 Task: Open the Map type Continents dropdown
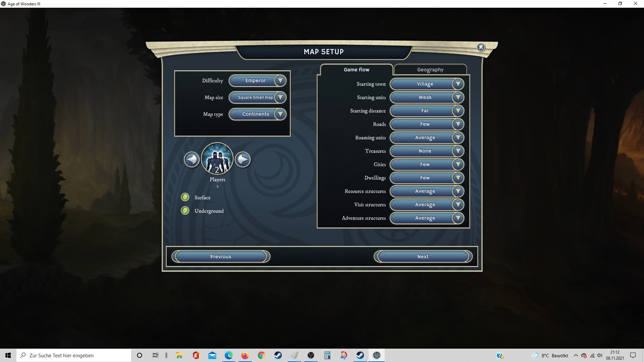point(258,114)
